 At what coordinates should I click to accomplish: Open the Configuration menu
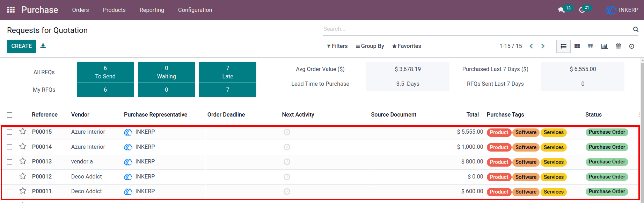point(195,10)
